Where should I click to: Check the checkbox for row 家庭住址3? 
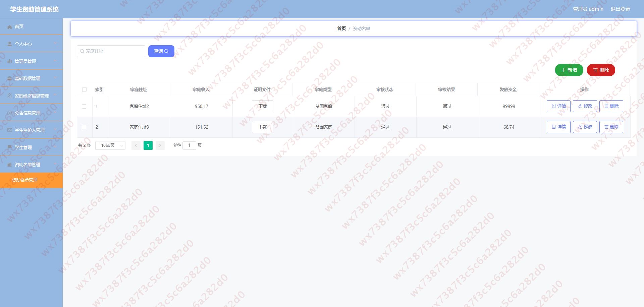(84, 127)
